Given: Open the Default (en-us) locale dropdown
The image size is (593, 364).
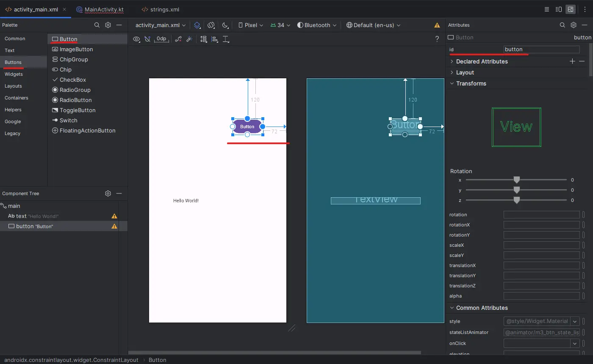Looking at the screenshot, I should pos(374,25).
